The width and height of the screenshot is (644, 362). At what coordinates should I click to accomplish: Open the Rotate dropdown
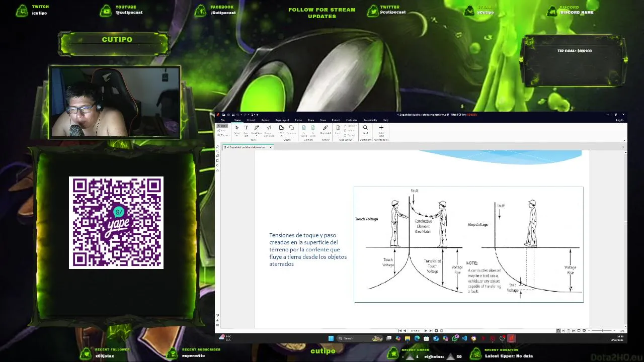350,126
